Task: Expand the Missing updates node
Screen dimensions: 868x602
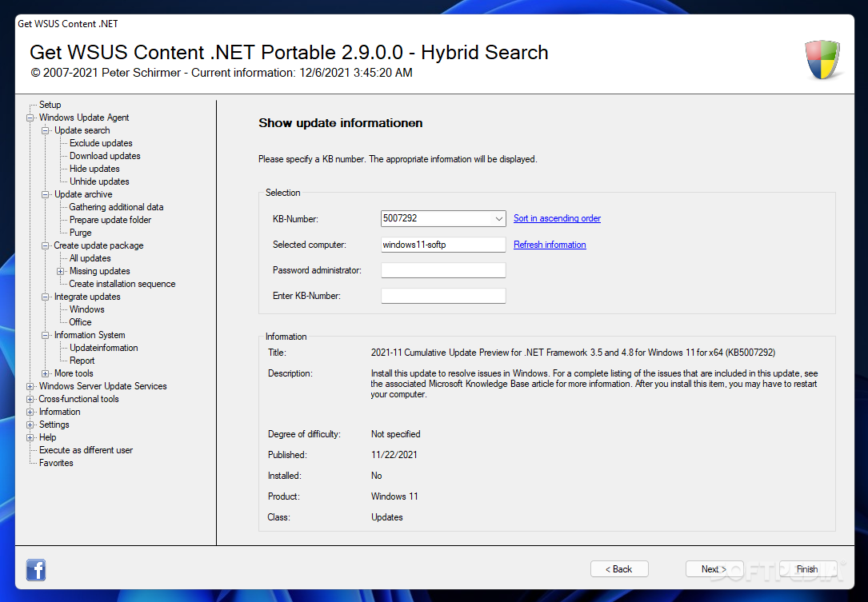Action: tap(60, 271)
